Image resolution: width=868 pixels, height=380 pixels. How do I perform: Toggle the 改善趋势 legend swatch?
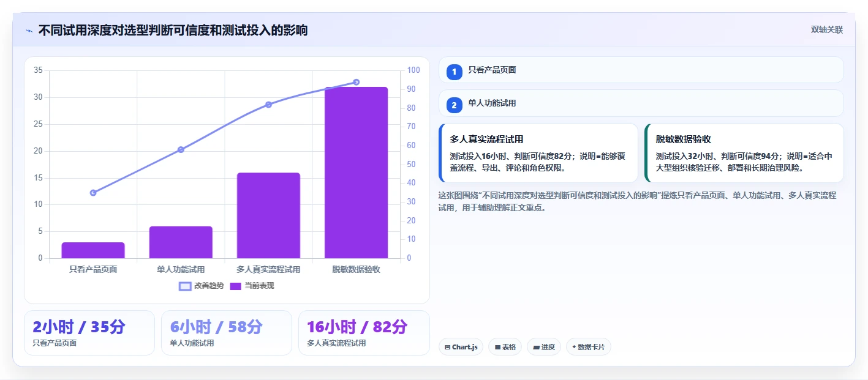click(186, 286)
